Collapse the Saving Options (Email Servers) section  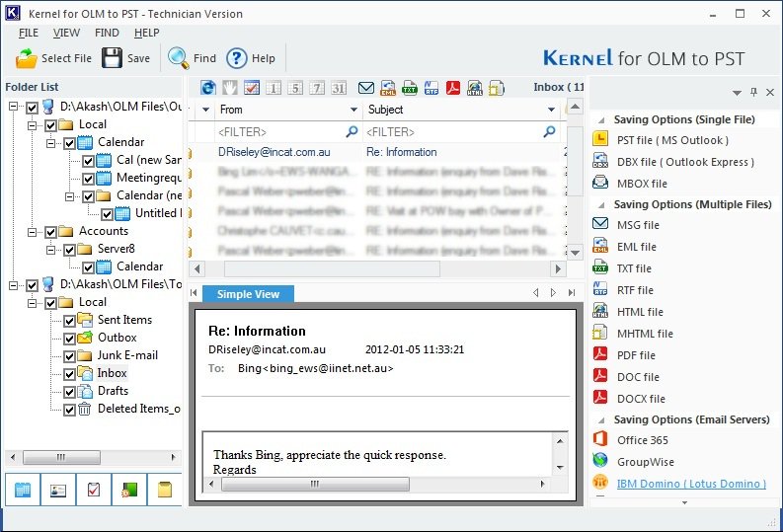coord(602,420)
